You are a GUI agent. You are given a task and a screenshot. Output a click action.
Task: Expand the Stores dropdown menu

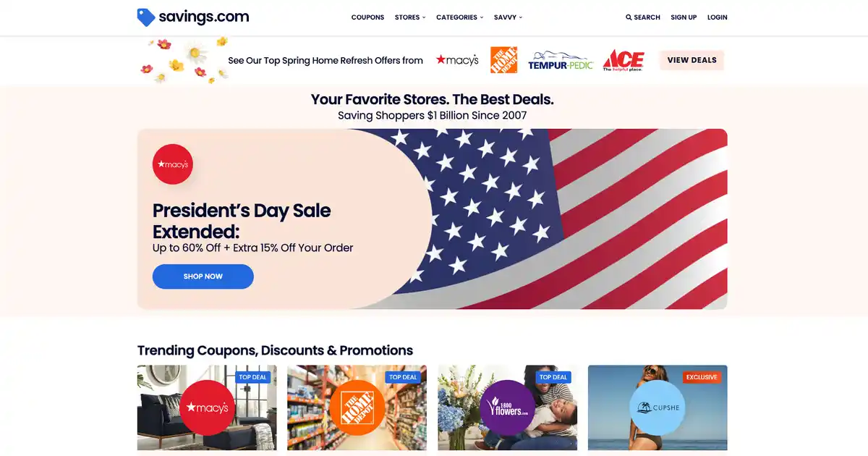click(410, 17)
